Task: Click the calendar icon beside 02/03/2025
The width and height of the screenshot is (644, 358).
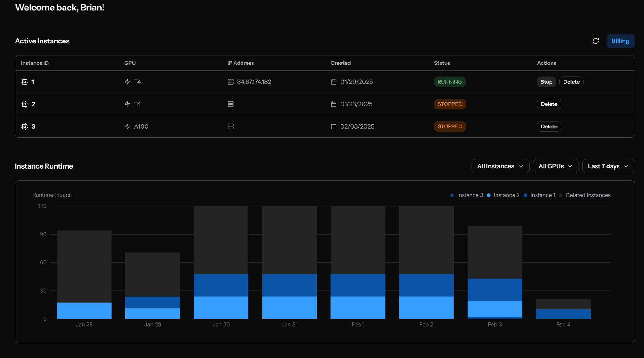Action: 334,126
